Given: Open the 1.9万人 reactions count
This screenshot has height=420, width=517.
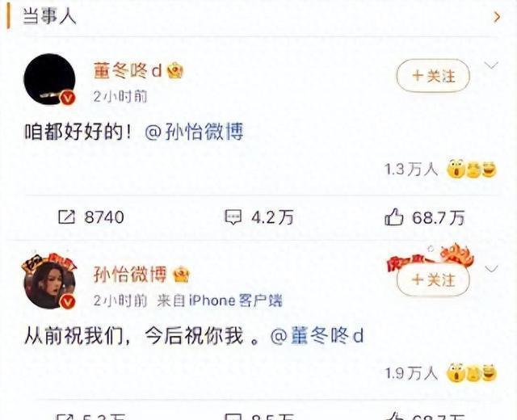Looking at the screenshot, I should point(411,373).
